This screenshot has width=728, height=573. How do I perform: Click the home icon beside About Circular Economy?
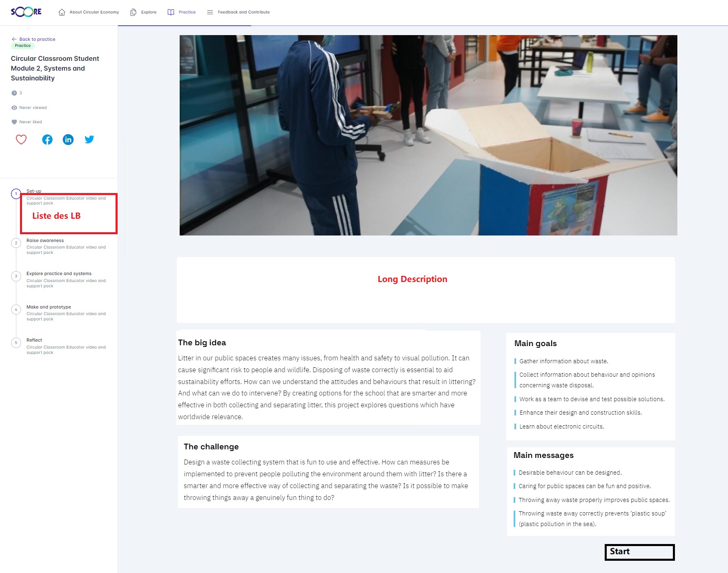click(62, 12)
